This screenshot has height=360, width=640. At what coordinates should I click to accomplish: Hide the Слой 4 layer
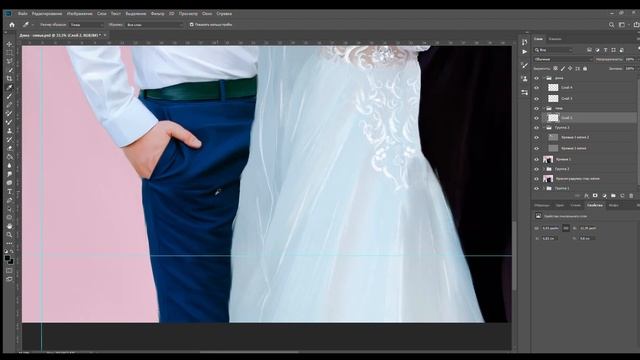(x=537, y=88)
